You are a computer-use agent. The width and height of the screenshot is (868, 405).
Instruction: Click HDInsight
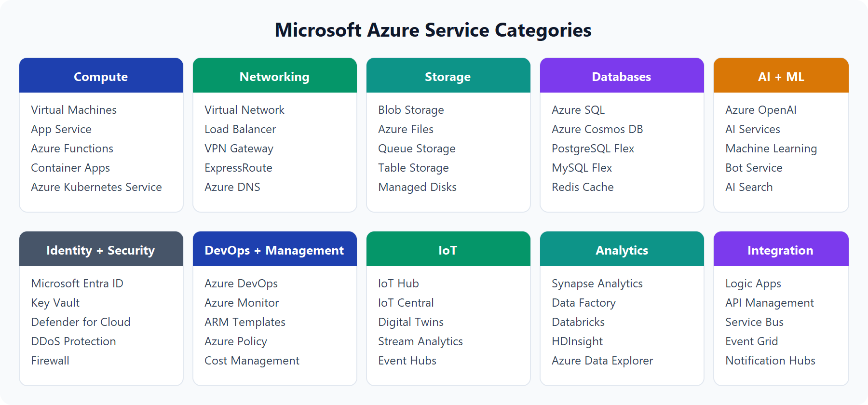(x=577, y=341)
